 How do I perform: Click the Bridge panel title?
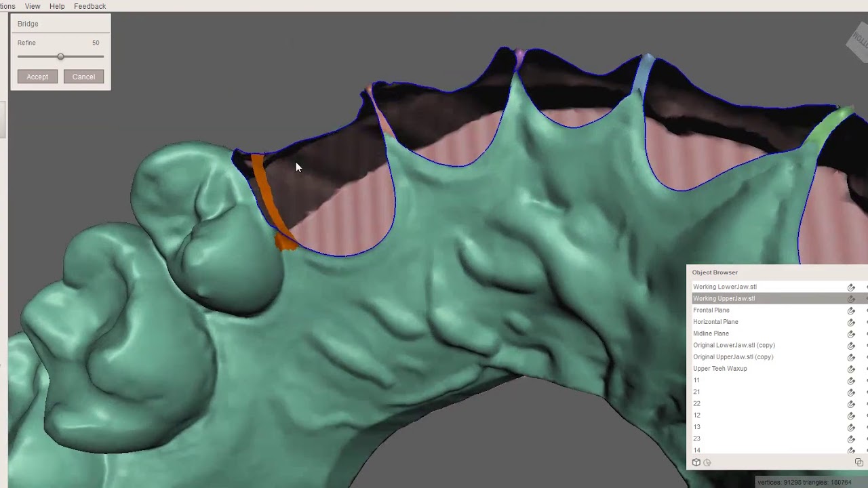[x=28, y=24]
